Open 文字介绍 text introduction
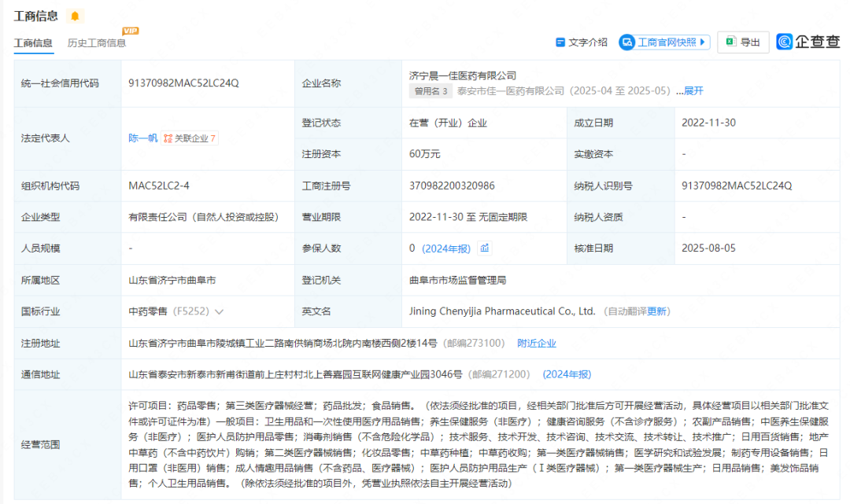 (581, 42)
